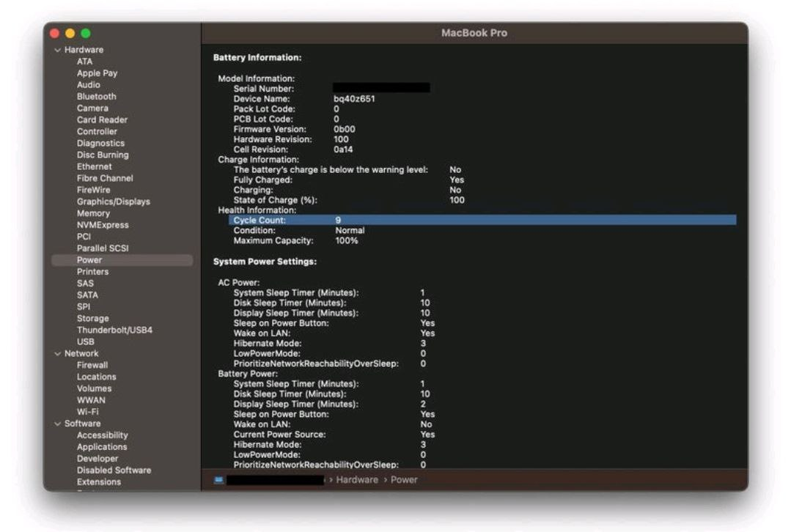View Storage information
The height and width of the screenshot is (532, 791).
[x=93, y=319]
